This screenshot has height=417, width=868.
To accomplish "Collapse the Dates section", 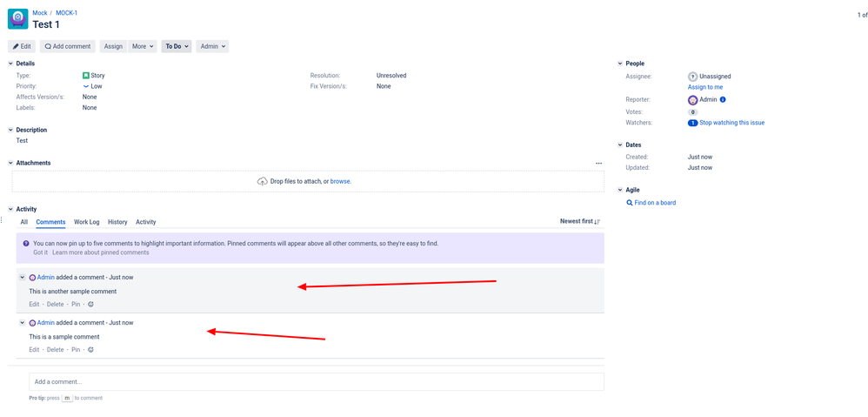I will 620,145.
